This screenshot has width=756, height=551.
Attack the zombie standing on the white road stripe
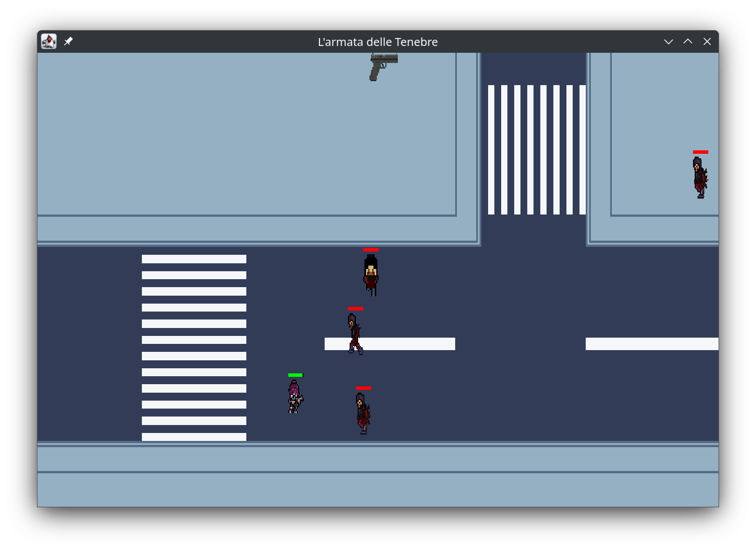tap(355, 334)
